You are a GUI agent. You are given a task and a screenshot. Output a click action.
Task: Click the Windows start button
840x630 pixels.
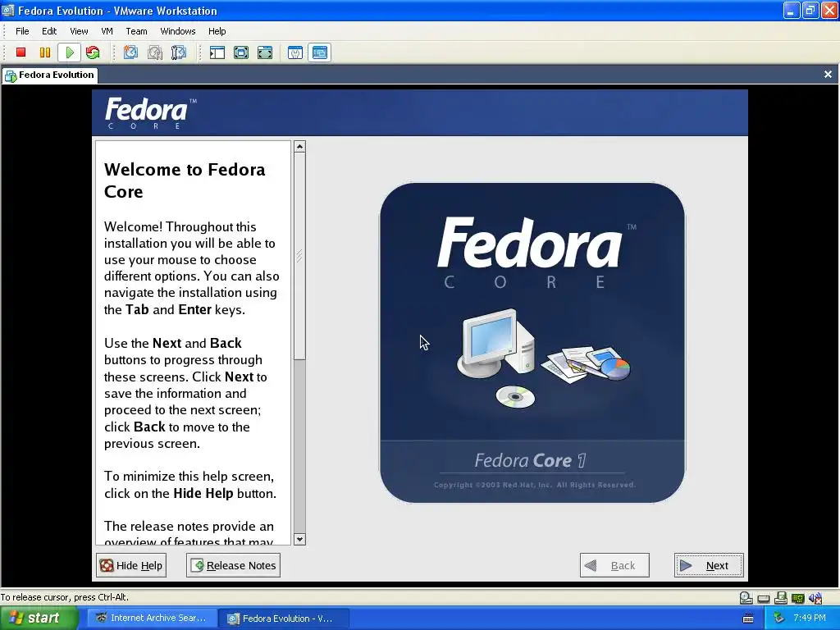[38, 619]
